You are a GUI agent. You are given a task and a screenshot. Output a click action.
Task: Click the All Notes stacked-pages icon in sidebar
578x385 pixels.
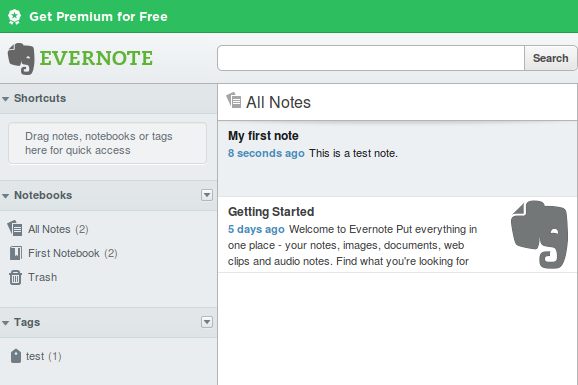coord(15,229)
